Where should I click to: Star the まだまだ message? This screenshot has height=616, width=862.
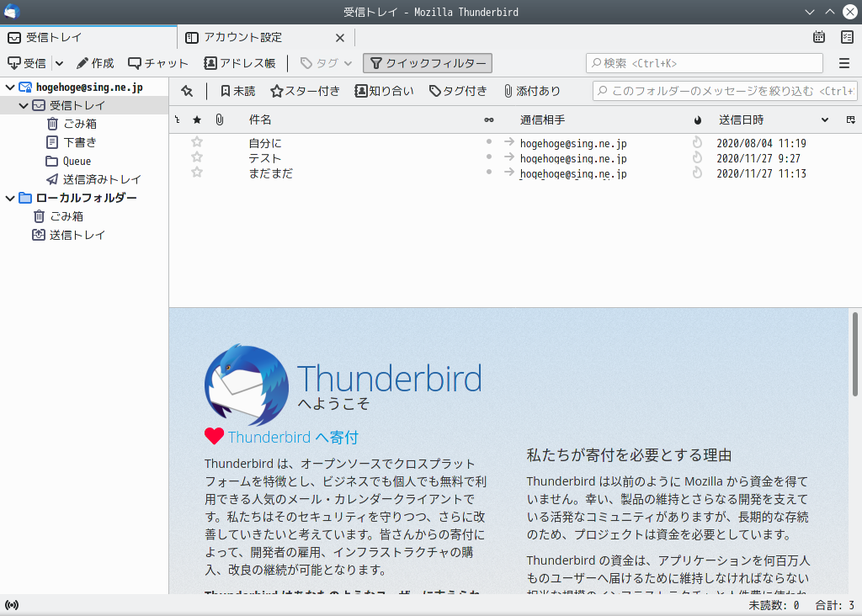(197, 173)
